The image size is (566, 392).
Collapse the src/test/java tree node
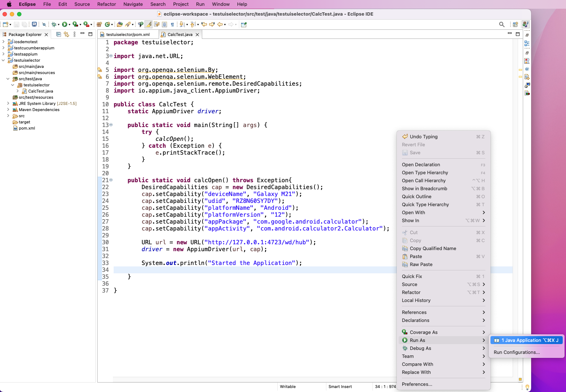click(x=8, y=79)
